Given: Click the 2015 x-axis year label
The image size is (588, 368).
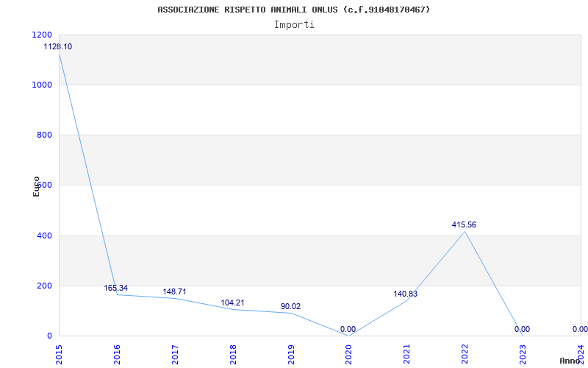Looking at the screenshot, I should [59, 355].
